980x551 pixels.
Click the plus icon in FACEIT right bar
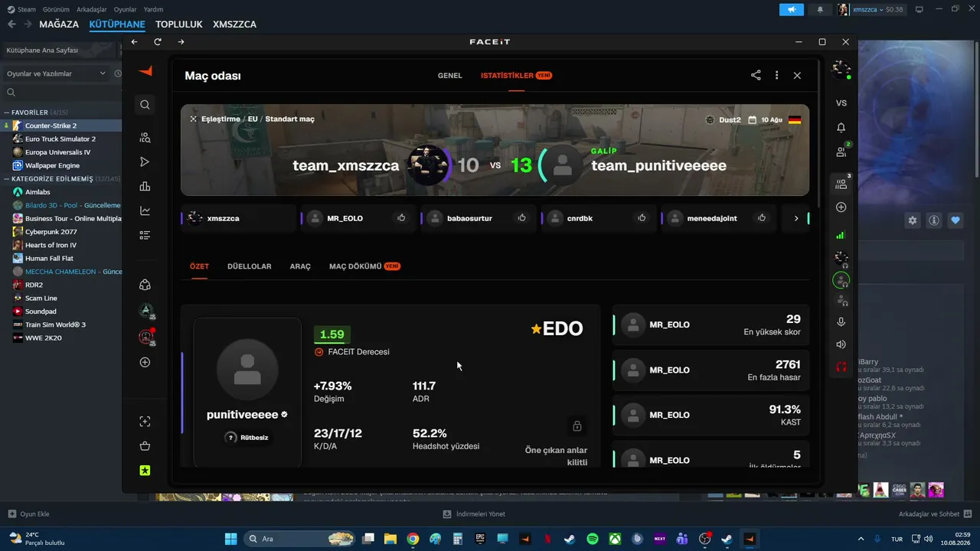pos(841,207)
